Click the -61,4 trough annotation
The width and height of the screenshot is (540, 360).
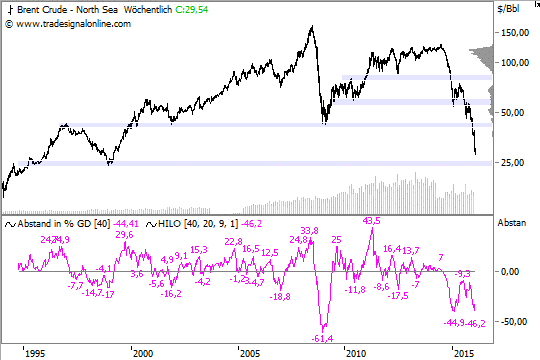[322, 339]
